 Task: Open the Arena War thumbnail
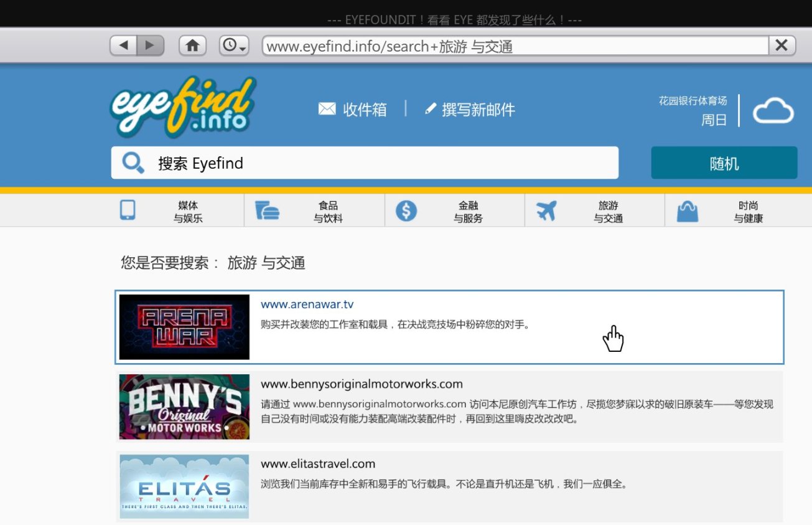coord(184,327)
